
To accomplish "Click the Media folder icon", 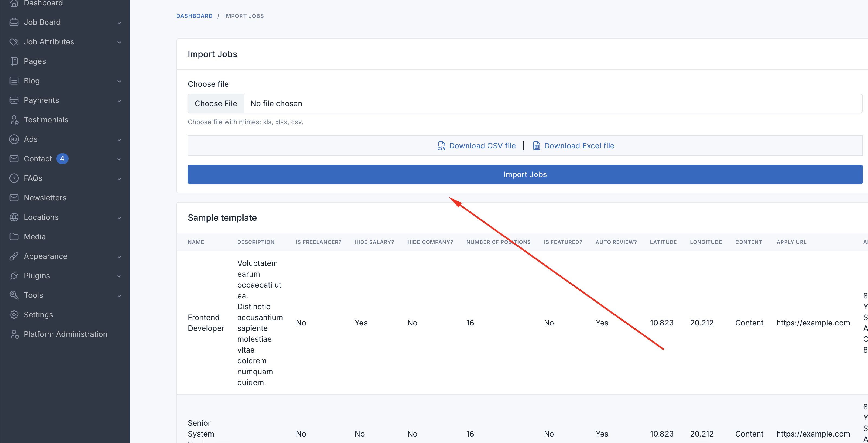I will coord(14,237).
